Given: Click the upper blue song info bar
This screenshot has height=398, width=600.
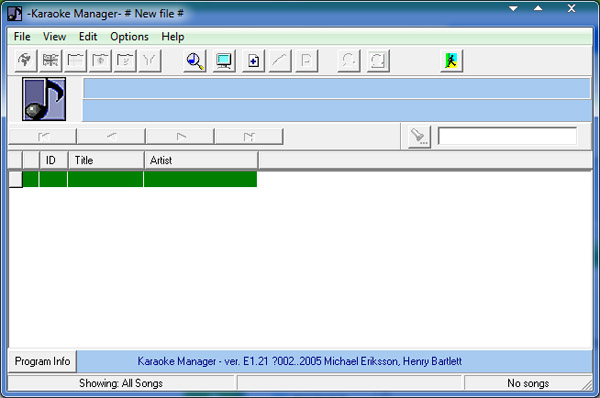Looking at the screenshot, I should point(337,89).
